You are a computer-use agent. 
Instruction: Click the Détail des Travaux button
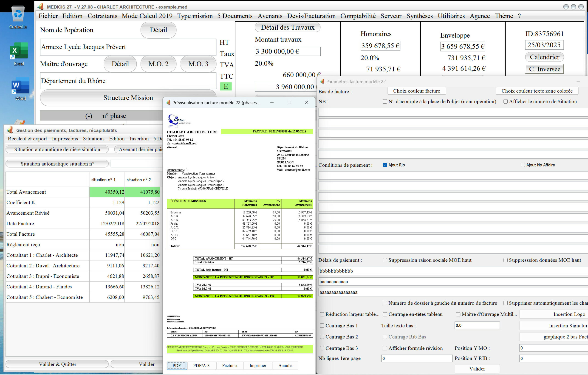[x=288, y=27]
